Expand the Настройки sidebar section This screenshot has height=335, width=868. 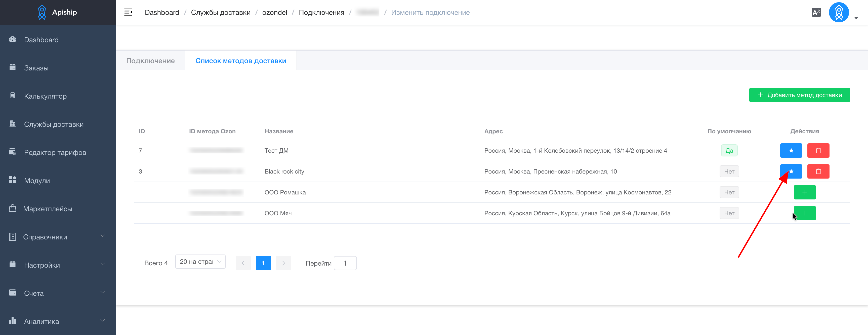[58, 265]
